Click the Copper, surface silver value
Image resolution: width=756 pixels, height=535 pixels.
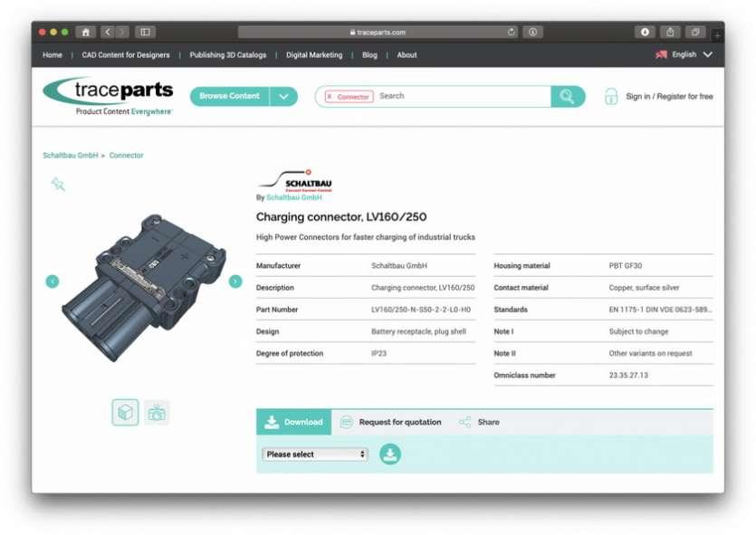644,288
